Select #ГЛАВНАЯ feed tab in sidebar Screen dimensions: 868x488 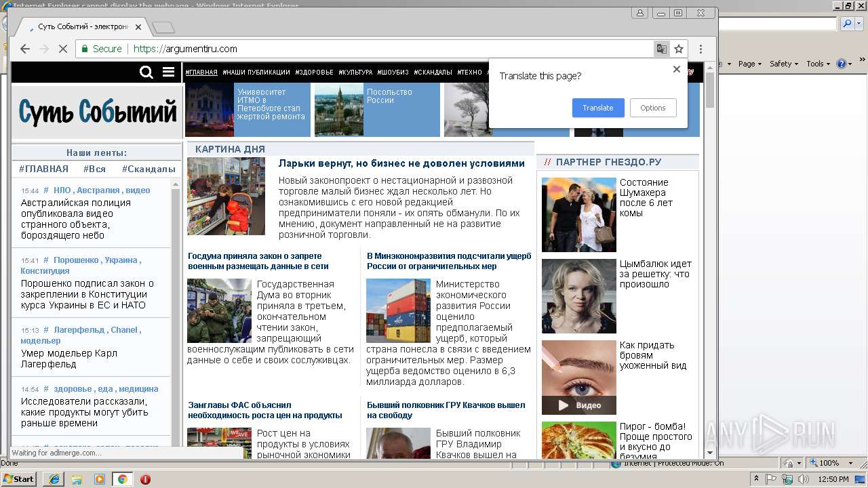pyautogui.click(x=43, y=169)
